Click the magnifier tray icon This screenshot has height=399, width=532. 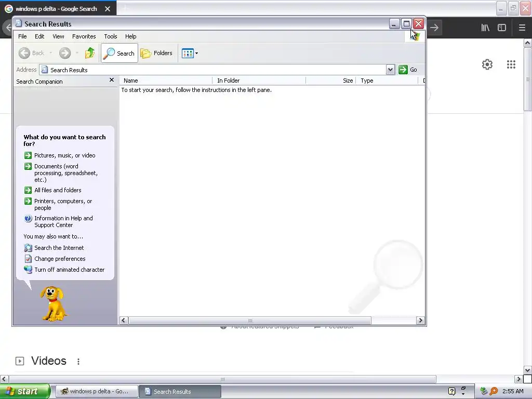click(x=494, y=391)
